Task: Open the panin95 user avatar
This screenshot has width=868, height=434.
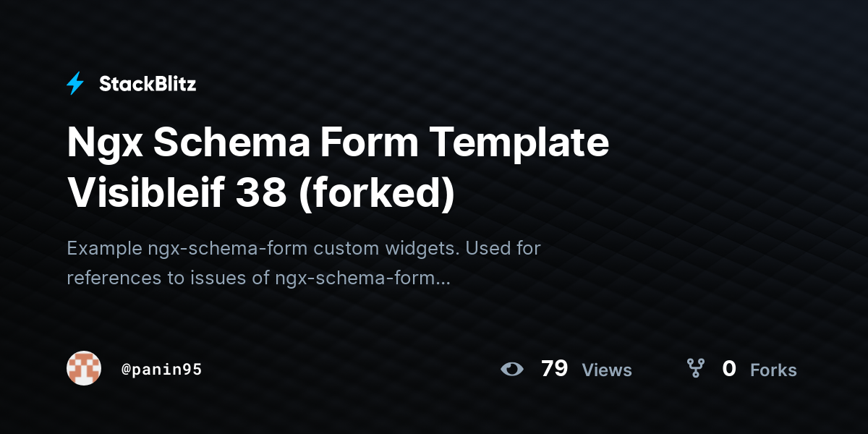Action: click(x=84, y=369)
